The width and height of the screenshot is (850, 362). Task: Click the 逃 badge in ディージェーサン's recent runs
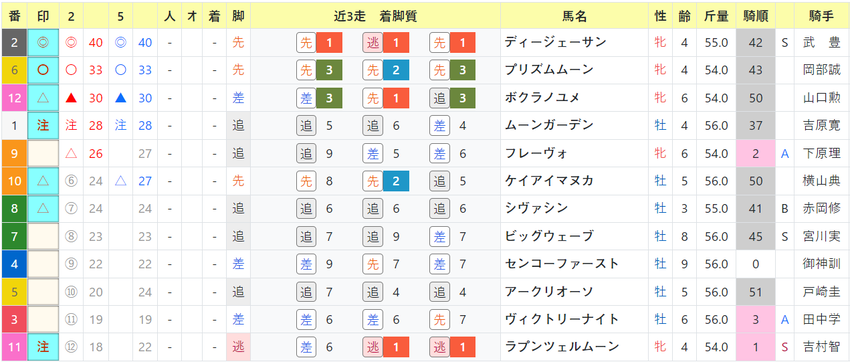[x=372, y=43]
